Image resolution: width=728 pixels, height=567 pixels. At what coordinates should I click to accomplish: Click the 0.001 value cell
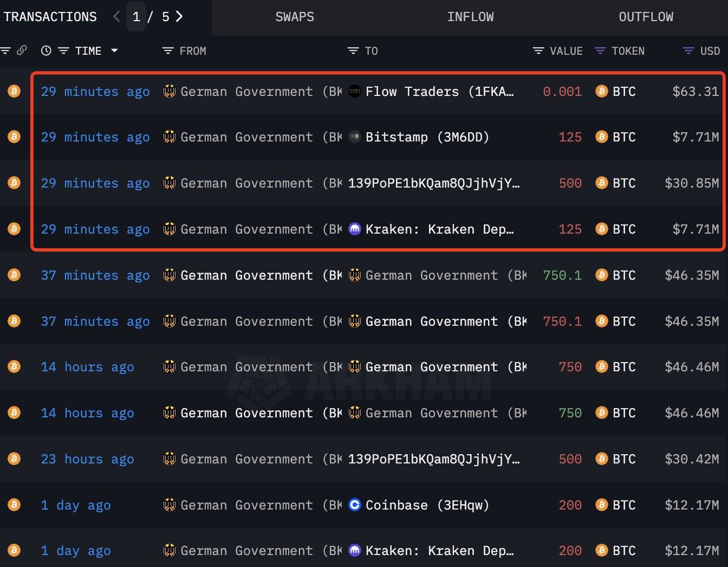pyautogui.click(x=562, y=91)
